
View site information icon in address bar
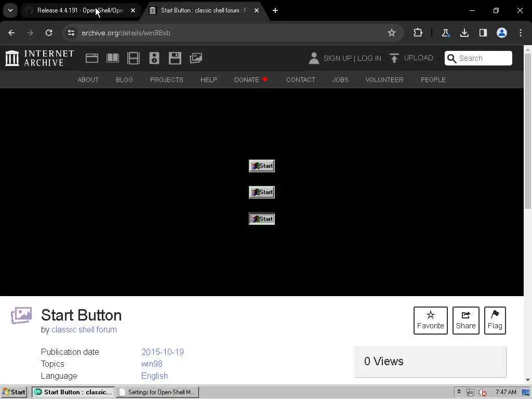[71, 33]
